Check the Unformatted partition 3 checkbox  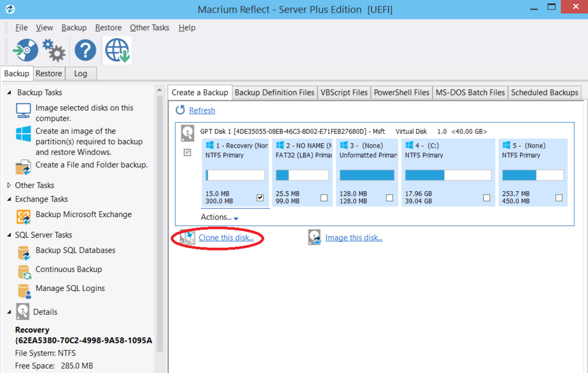coord(390,198)
